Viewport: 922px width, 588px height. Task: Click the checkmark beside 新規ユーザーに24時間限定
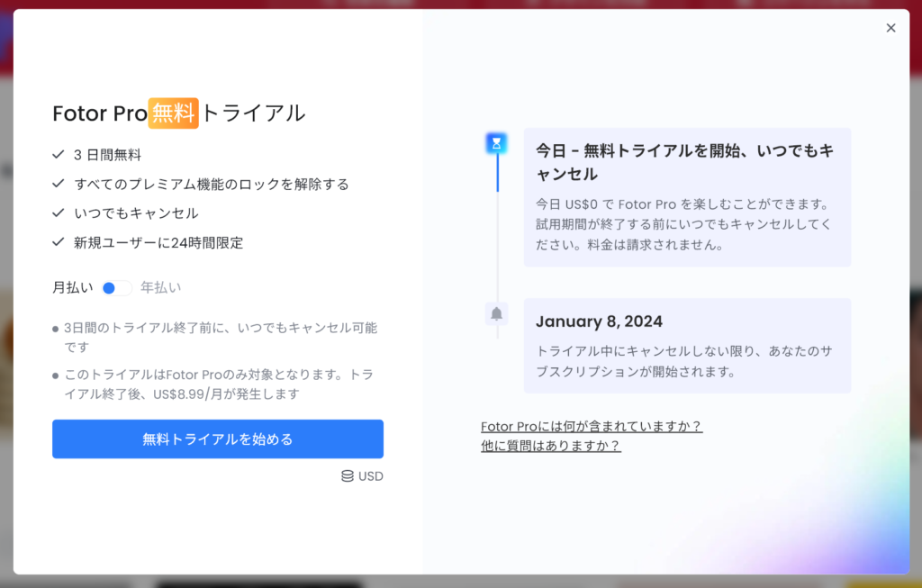(59, 242)
